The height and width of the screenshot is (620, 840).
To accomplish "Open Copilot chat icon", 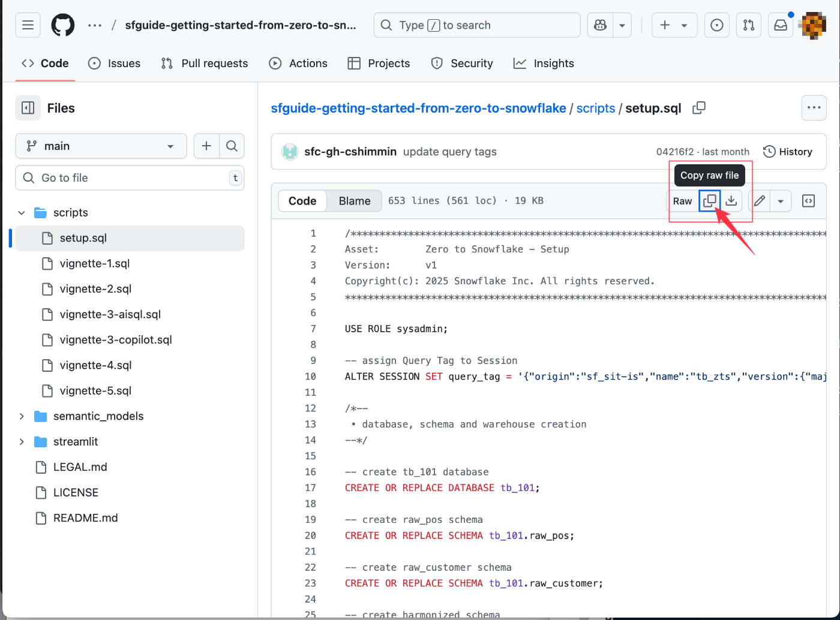I will 600,25.
